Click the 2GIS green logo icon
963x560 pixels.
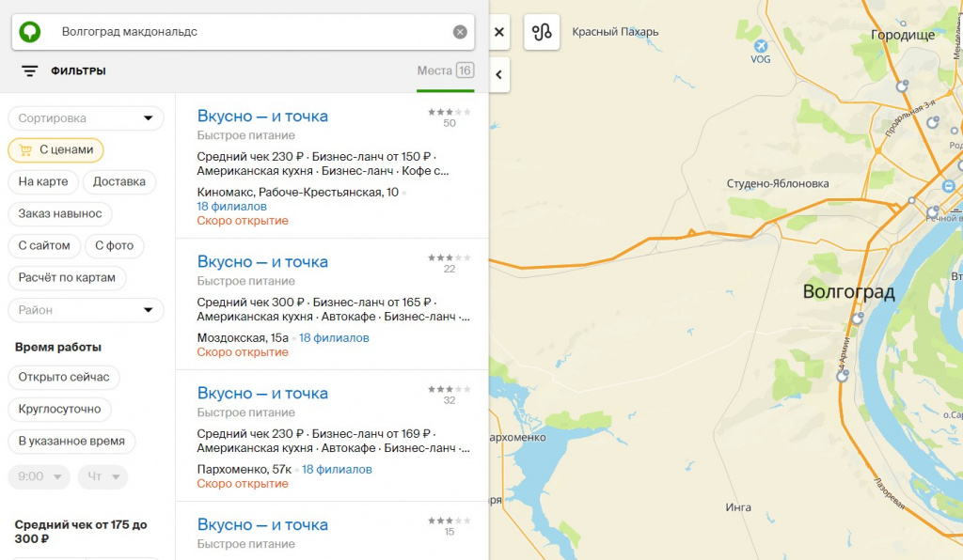tap(30, 32)
